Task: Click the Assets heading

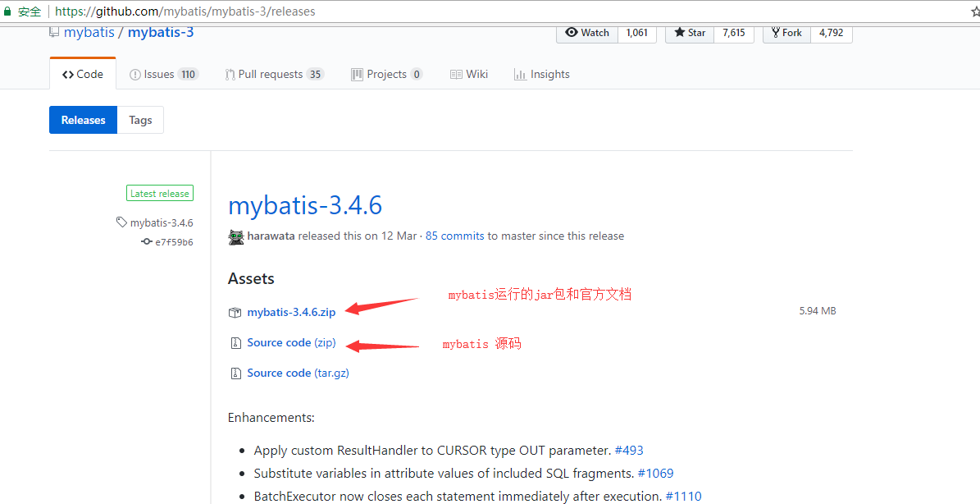Action: coord(251,278)
